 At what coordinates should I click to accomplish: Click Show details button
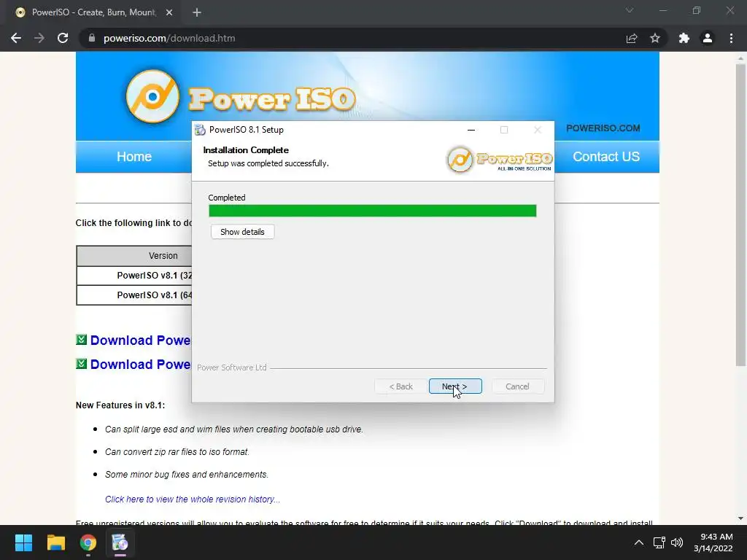(242, 232)
